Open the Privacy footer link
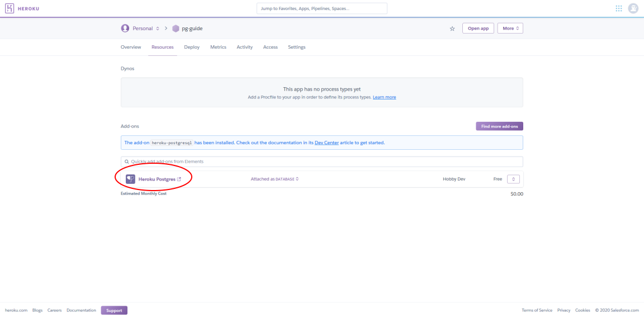The width and height of the screenshot is (644, 318). coord(564,310)
